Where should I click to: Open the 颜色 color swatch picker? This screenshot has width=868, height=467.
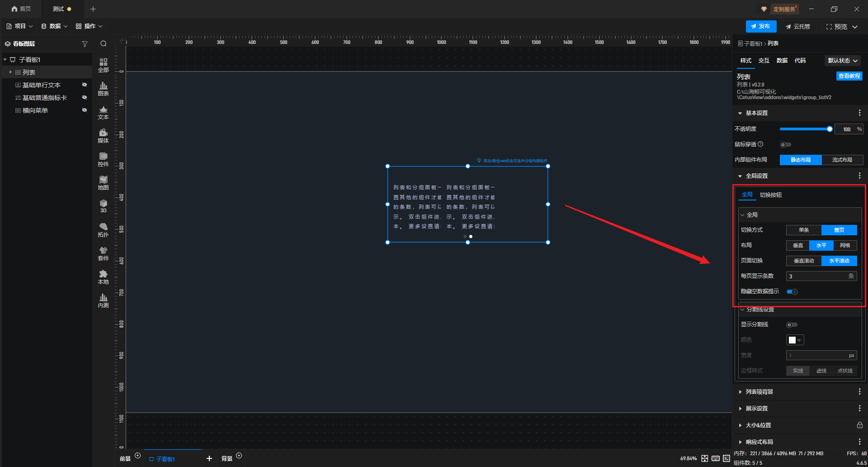click(795, 340)
